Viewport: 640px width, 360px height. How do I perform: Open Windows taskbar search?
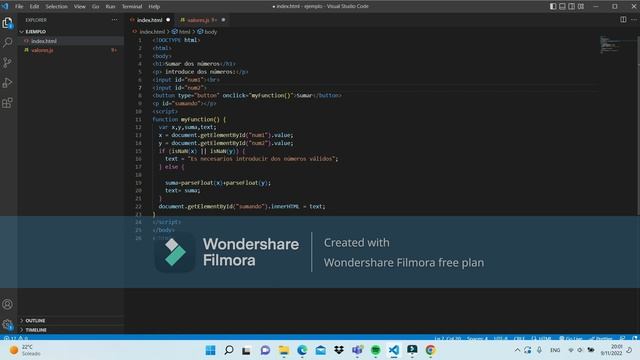pyautogui.click(x=229, y=350)
